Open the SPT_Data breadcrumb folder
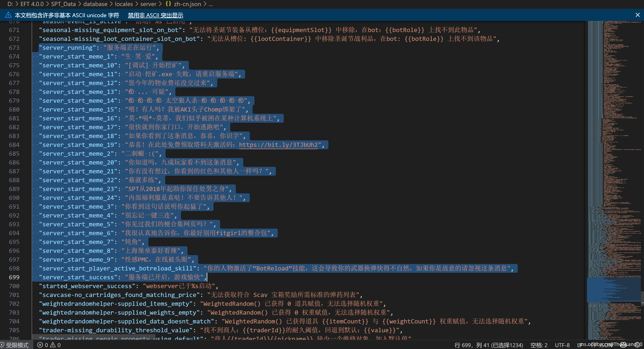This screenshot has width=644, height=349. [x=63, y=4]
